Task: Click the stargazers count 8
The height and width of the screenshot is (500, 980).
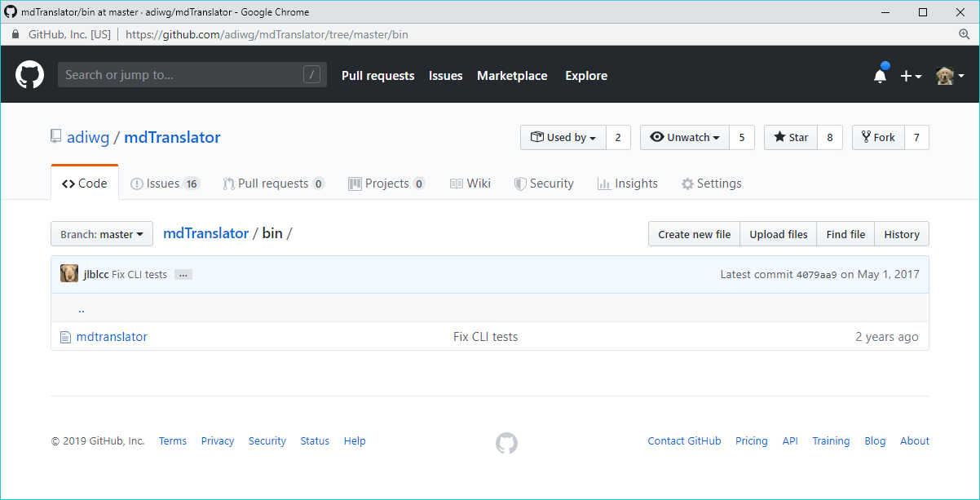Action: [830, 138]
